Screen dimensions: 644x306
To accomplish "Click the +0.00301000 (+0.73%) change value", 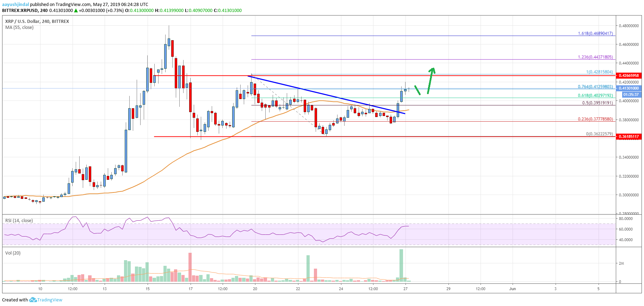I will pos(101,11).
